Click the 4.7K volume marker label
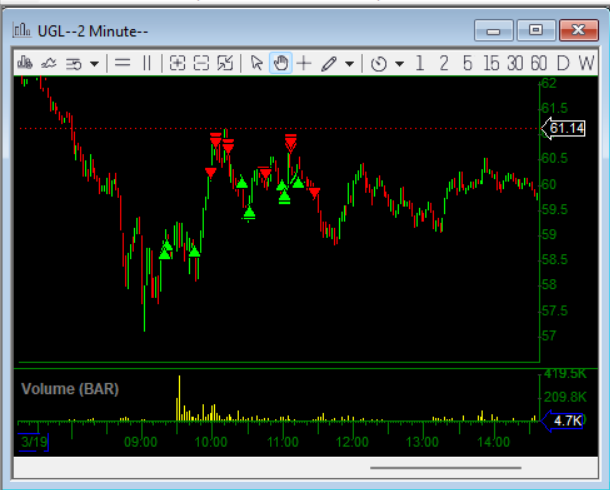 [563, 421]
